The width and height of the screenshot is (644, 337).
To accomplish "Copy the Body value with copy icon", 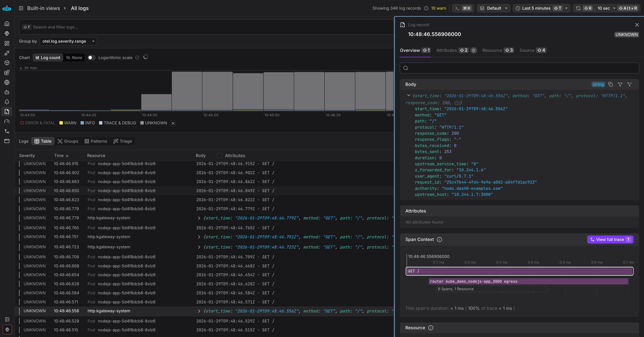I will click(x=610, y=84).
